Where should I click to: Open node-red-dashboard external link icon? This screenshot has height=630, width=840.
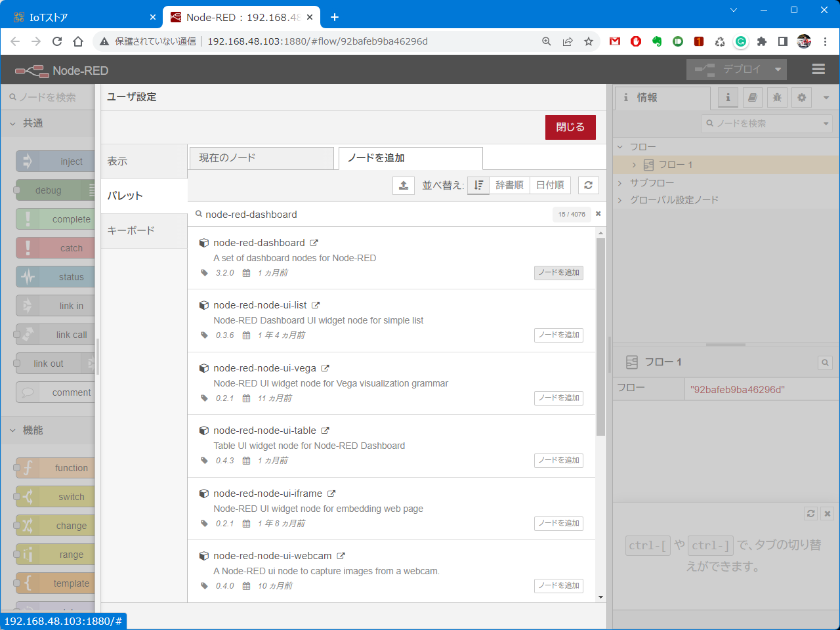coord(314,243)
